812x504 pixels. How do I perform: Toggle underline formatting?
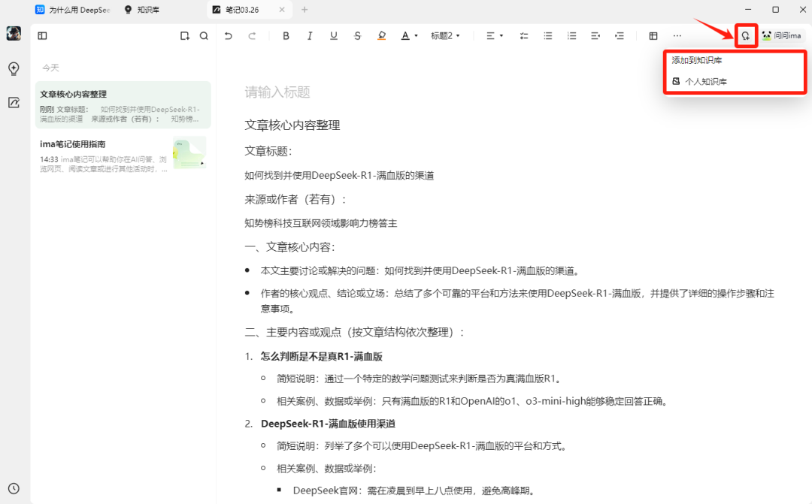pyautogui.click(x=334, y=36)
